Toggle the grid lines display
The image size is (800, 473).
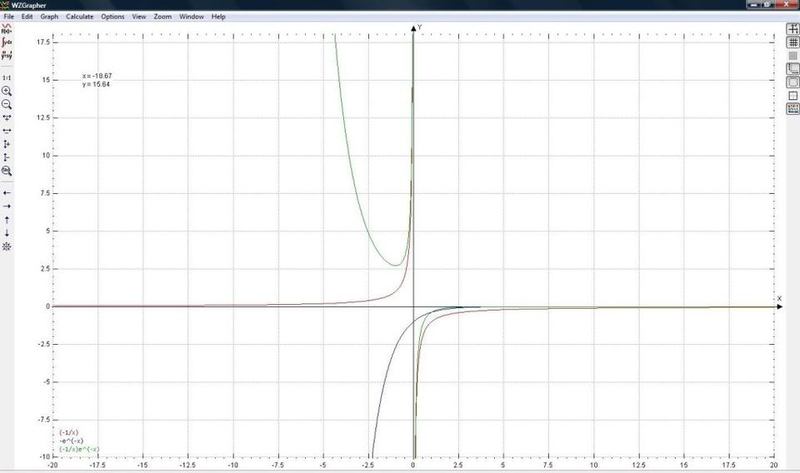coord(793,44)
